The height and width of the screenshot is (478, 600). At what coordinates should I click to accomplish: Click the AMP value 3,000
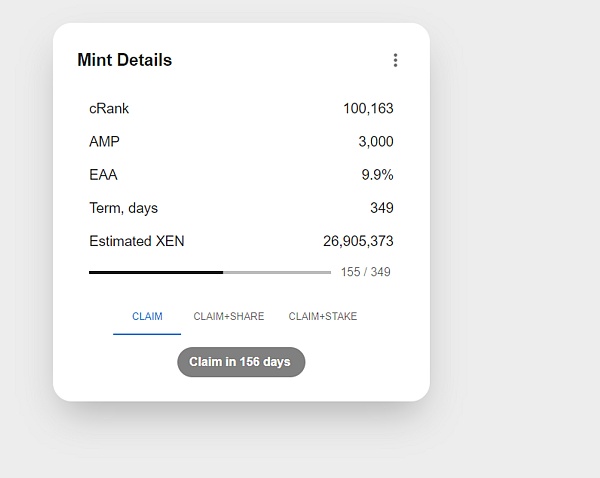click(376, 142)
